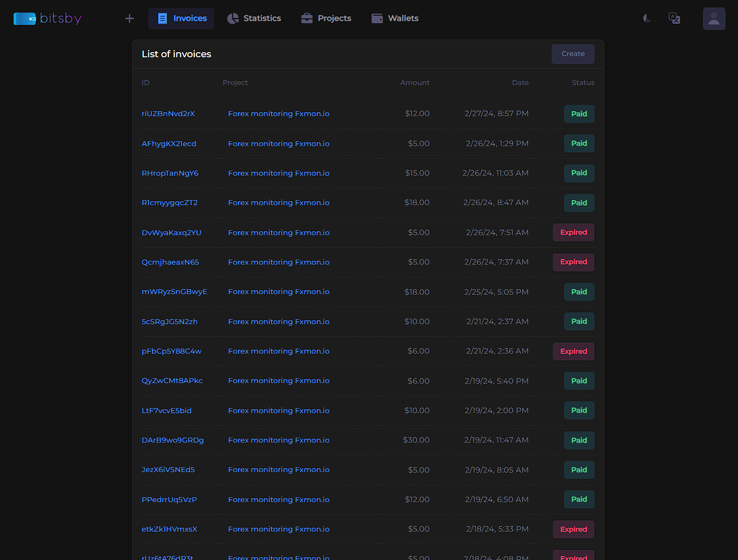Open invoice pFbCp5Y88C4w
The width and height of the screenshot is (738, 560).
pos(171,351)
